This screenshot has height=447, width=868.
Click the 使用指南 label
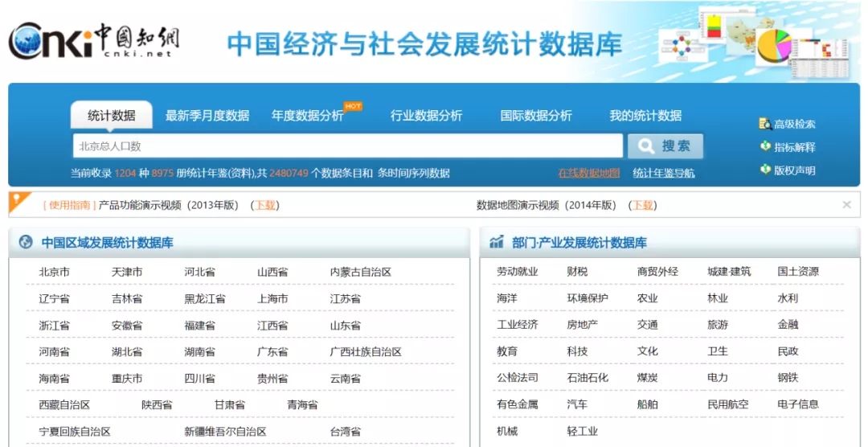70,205
